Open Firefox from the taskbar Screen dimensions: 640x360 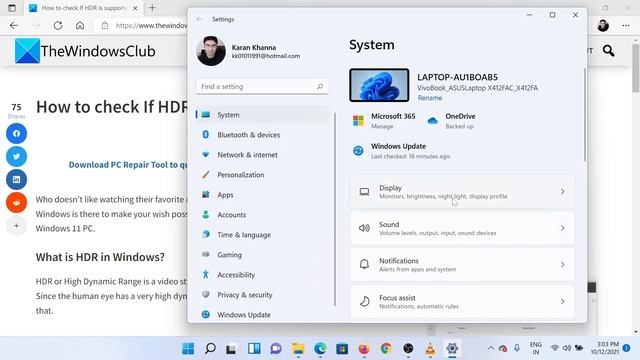click(x=364, y=349)
